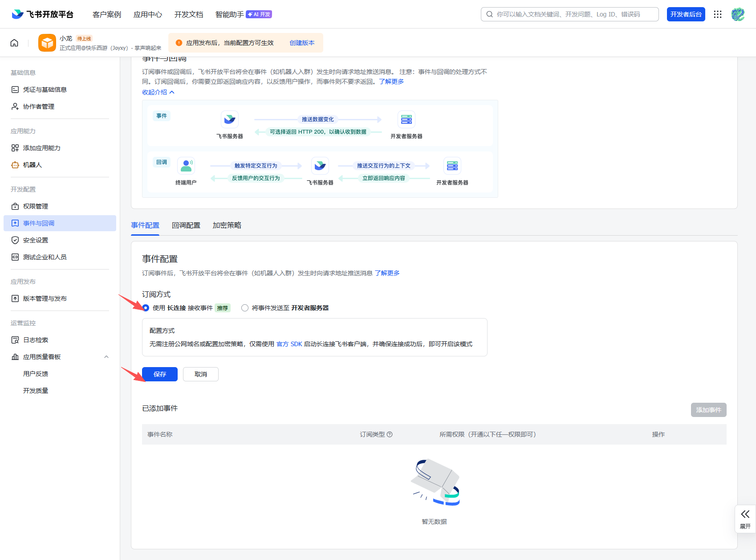This screenshot has height=560, width=756.
Task: Open 开发文档 in top navigation
Action: click(x=189, y=14)
